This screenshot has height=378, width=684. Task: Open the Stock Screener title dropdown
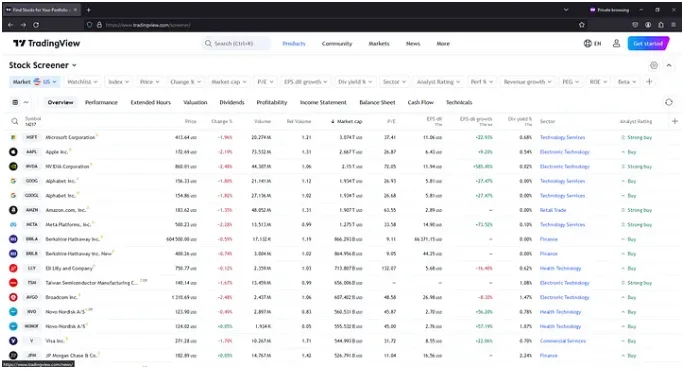tap(43, 65)
